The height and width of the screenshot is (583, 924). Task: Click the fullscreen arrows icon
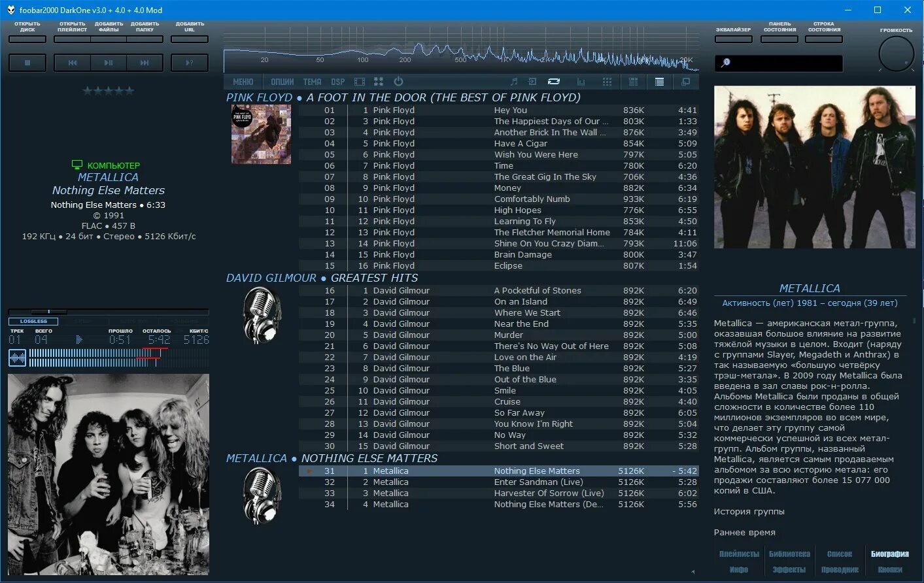(379, 82)
